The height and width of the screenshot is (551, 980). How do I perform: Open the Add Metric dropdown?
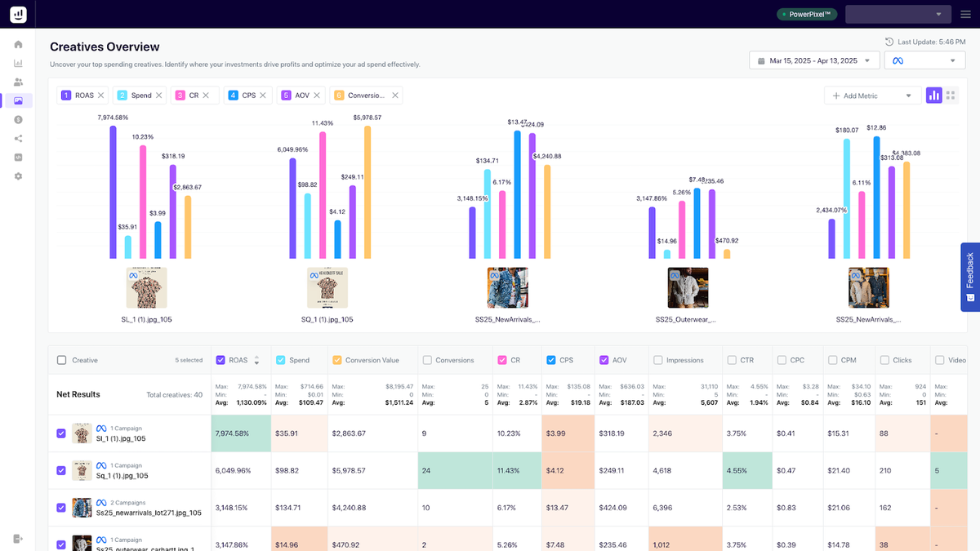pyautogui.click(x=871, y=95)
